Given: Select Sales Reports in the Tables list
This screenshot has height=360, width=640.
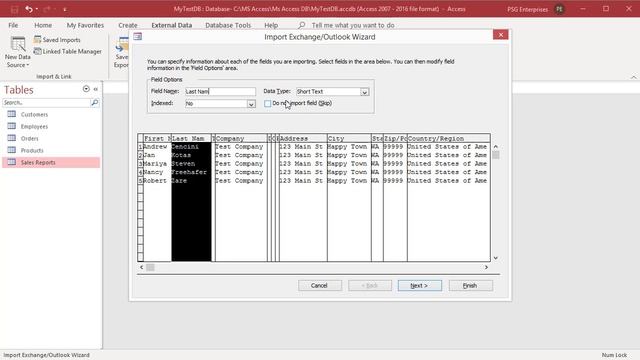Looking at the screenshot, I should click(51, 162).
